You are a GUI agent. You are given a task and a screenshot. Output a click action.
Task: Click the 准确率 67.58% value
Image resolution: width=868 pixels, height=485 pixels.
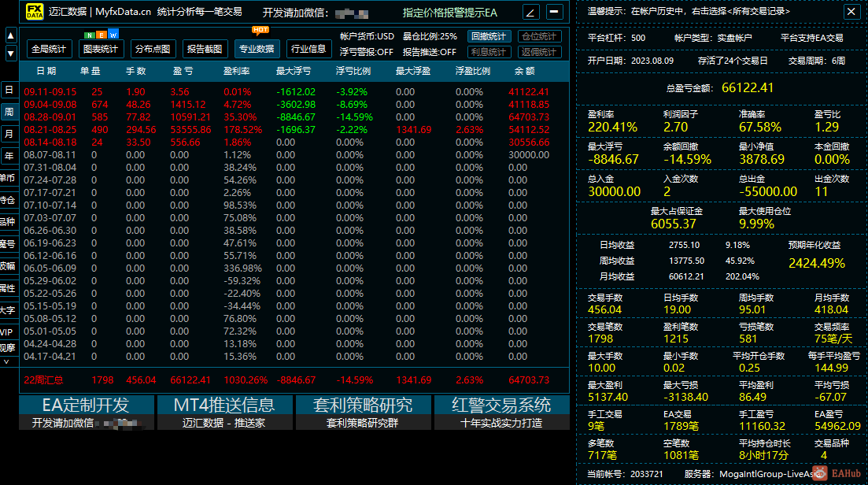760,127
